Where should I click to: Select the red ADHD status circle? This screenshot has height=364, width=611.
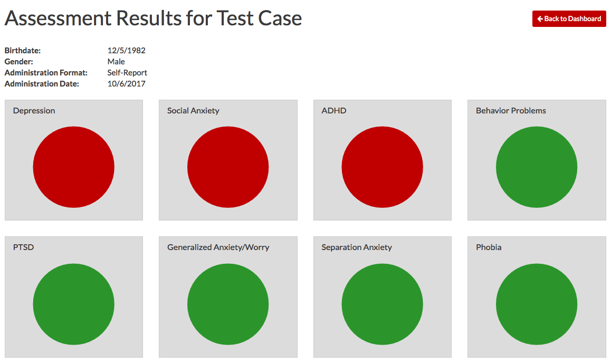click(x=382, y=167)
